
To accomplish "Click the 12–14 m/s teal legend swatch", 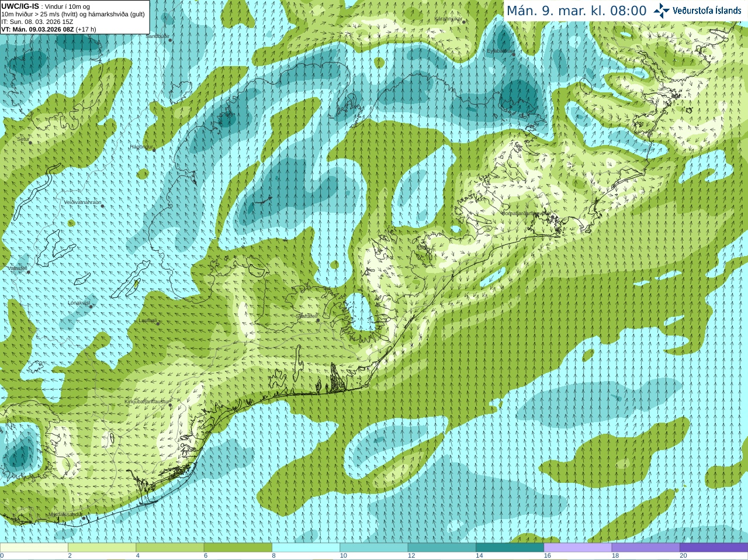I will 442,548.
